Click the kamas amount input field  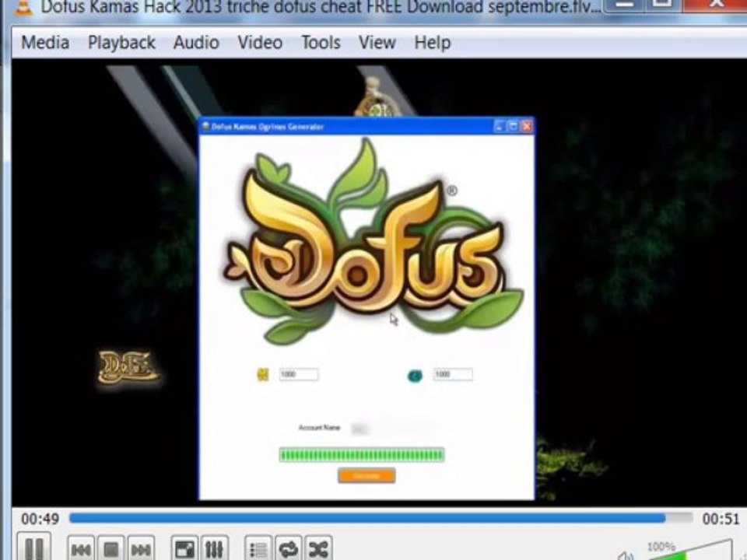click(299, 374)
